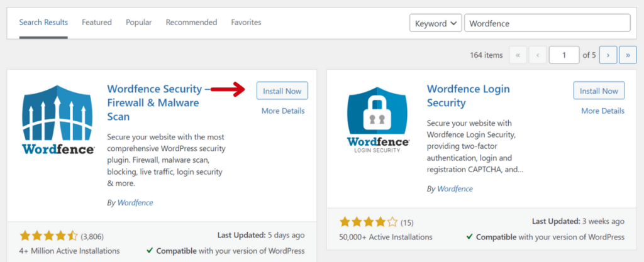Jump to last results page arrow
Viewport: 644px width, 262px height.
(628, 55)
